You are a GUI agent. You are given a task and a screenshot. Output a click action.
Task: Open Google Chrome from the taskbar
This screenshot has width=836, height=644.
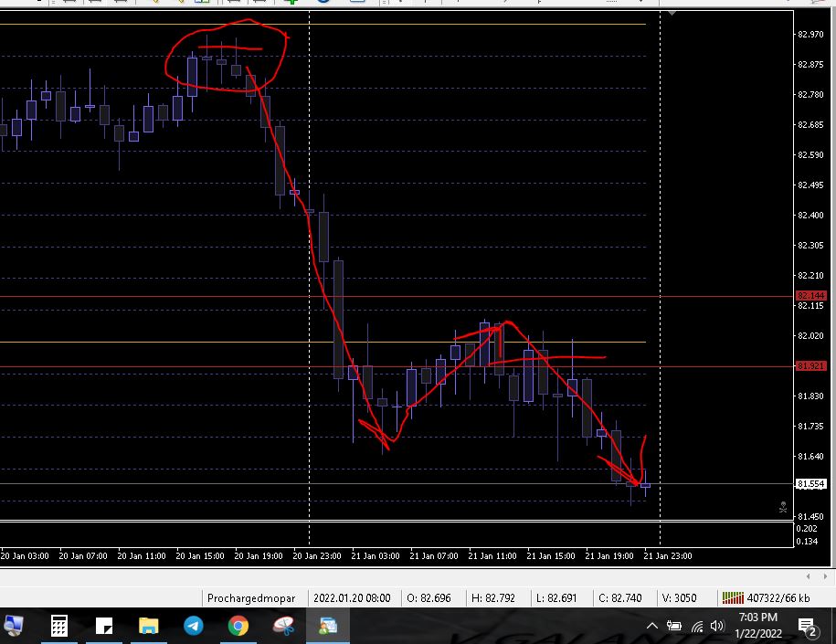(238, 626)
